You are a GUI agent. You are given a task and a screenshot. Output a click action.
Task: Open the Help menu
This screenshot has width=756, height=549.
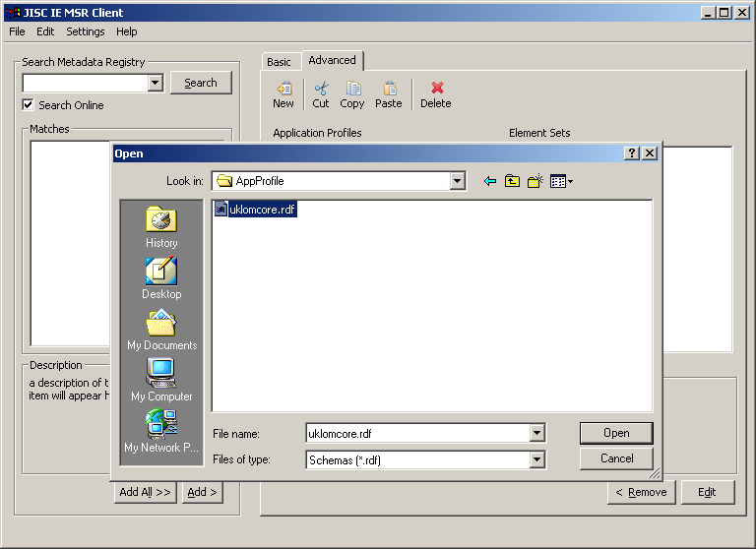pyautogui.click(x=126, y=31)
